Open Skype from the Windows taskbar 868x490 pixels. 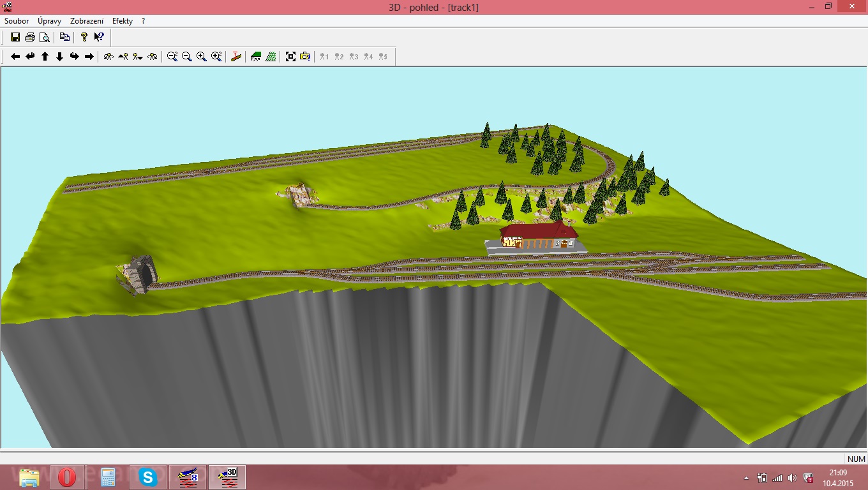click(148, 477)
